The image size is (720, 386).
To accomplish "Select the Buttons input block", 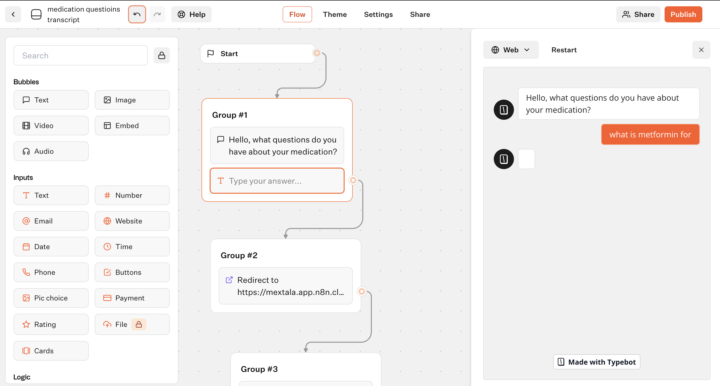I will coord(132,272).
